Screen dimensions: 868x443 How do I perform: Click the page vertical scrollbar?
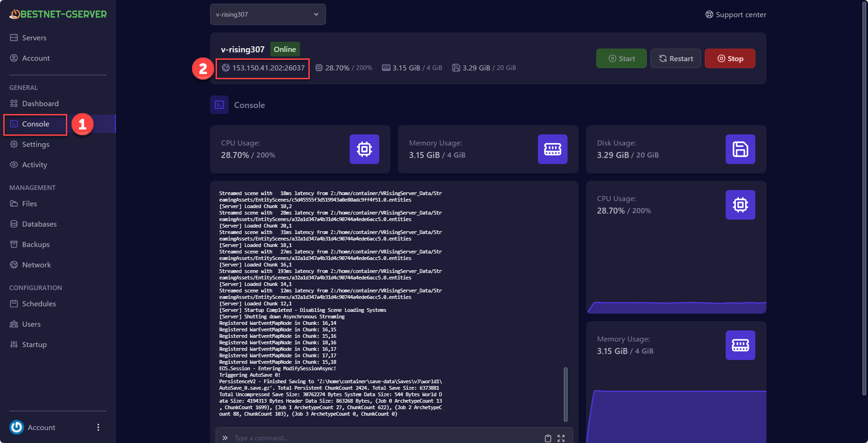(864, 198)
